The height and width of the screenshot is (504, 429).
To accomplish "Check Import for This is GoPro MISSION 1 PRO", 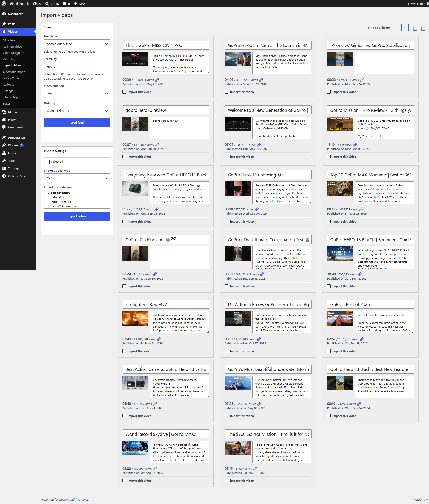I will pos(124,92).
